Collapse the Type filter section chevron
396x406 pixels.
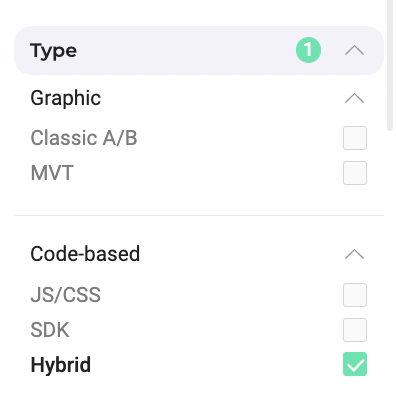pyautogui.click(x=354, y=50)
